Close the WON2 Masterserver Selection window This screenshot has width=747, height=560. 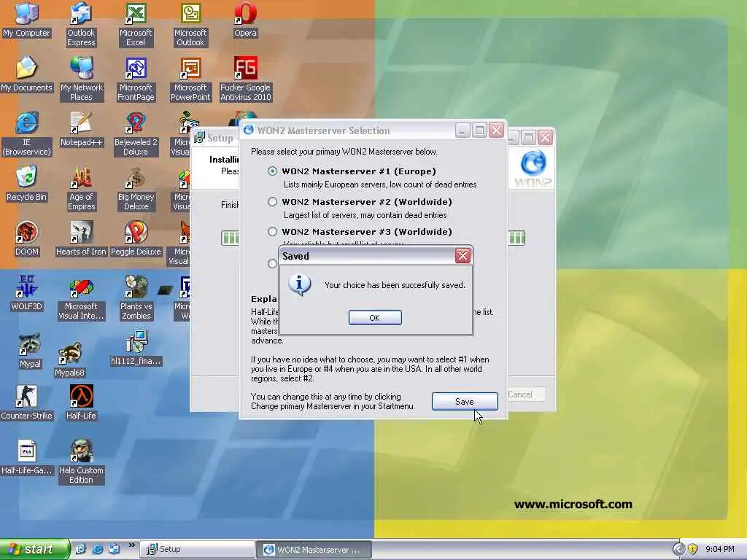point(496,130)
